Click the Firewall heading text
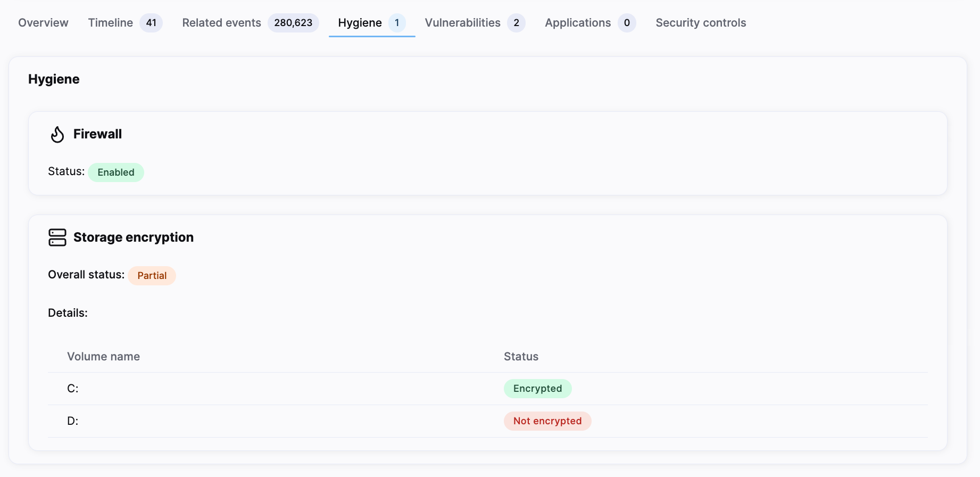The height and width of the screenshot is (477, 980). click(97, 134)
